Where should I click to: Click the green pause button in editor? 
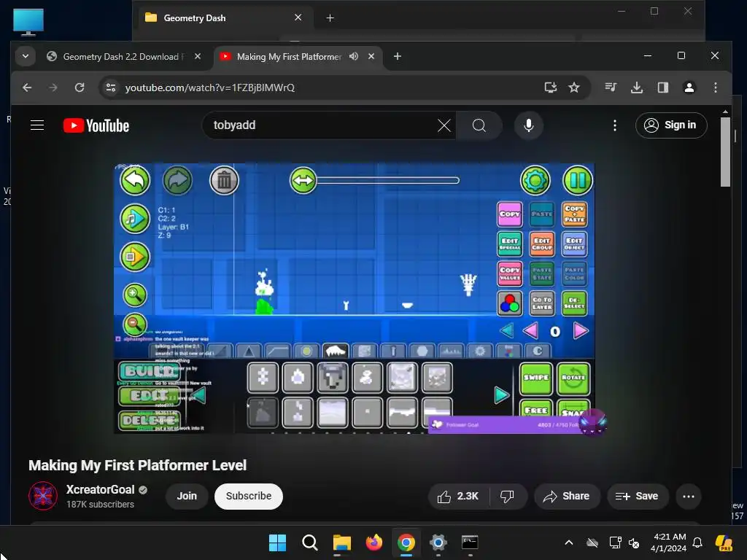tap(578, 181)
